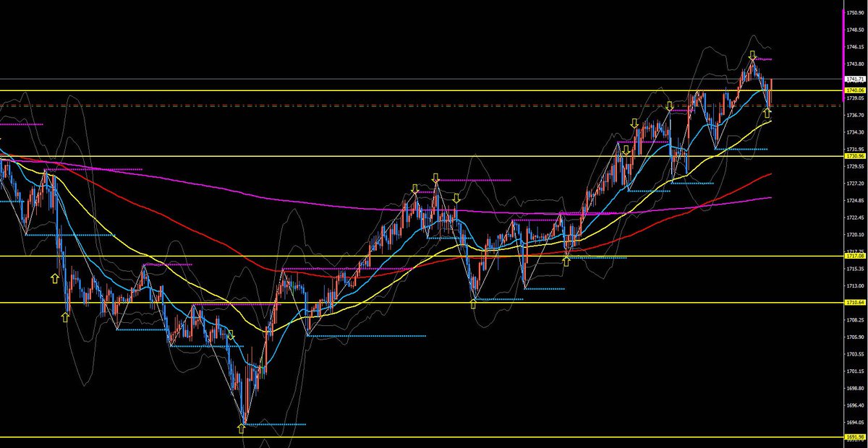Image resolution: width=868 pixels, height=448 pixels.
Task: Select the up arrow below the lowest swing low
Action: (241, 428)
